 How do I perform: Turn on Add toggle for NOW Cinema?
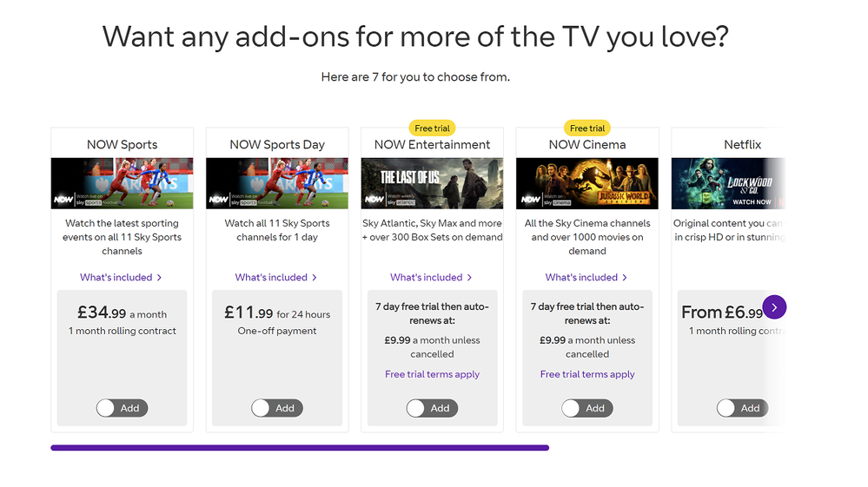coord(587,408)
